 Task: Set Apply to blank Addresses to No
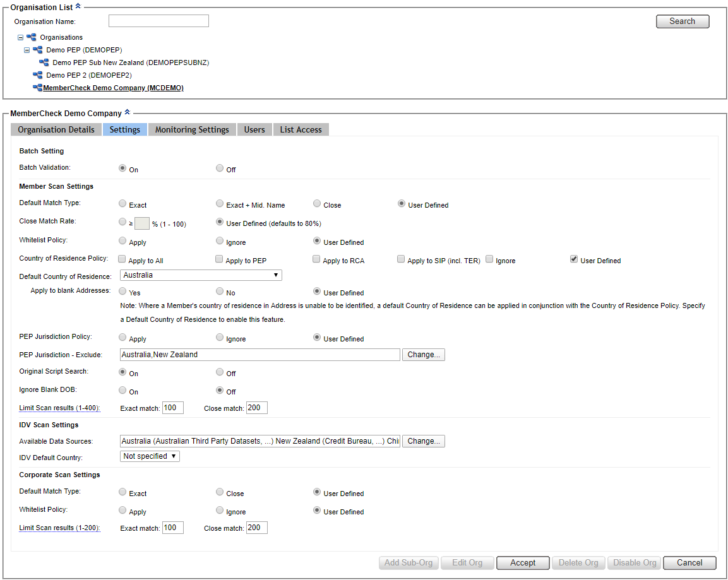click(x=220, y=291)
